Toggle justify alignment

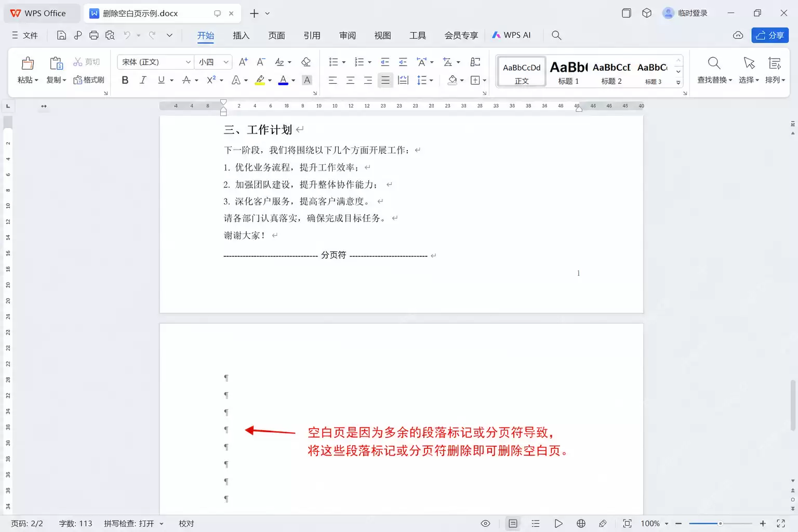(x=385, y=80)
